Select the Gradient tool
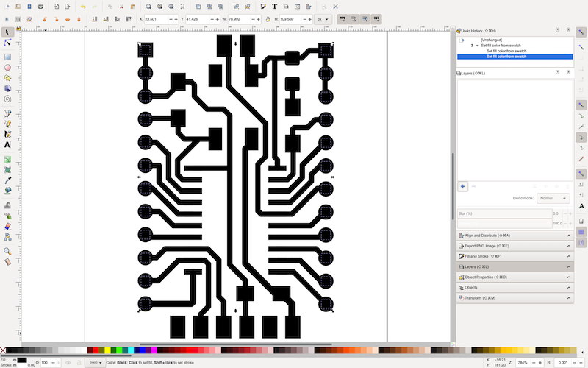The width and height of the screenshot is (588, 368). pyautogui.click(x=7, y=159)
